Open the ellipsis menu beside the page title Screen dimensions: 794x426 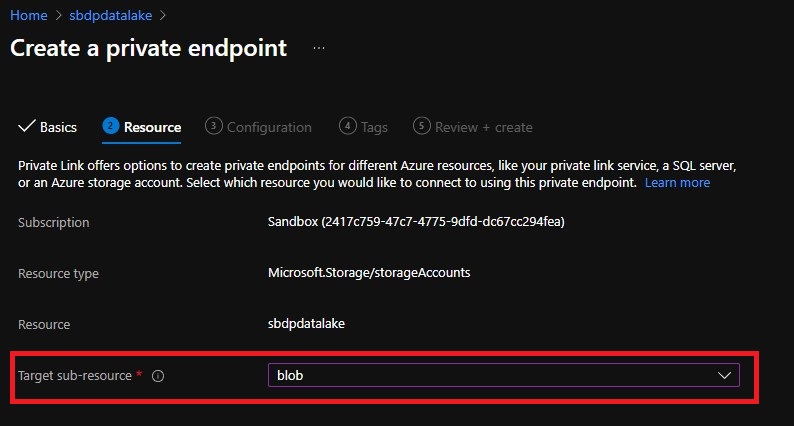pos(319,48)
